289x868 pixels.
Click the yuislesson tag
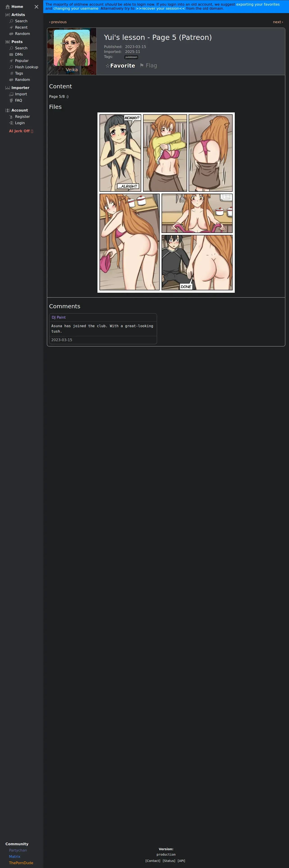point(131,57)
